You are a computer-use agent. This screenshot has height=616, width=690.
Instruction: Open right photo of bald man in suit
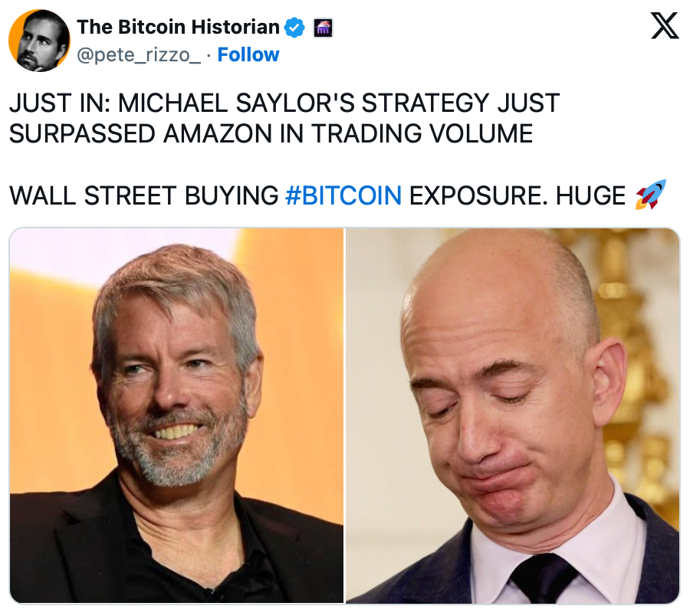pos(513,415)
